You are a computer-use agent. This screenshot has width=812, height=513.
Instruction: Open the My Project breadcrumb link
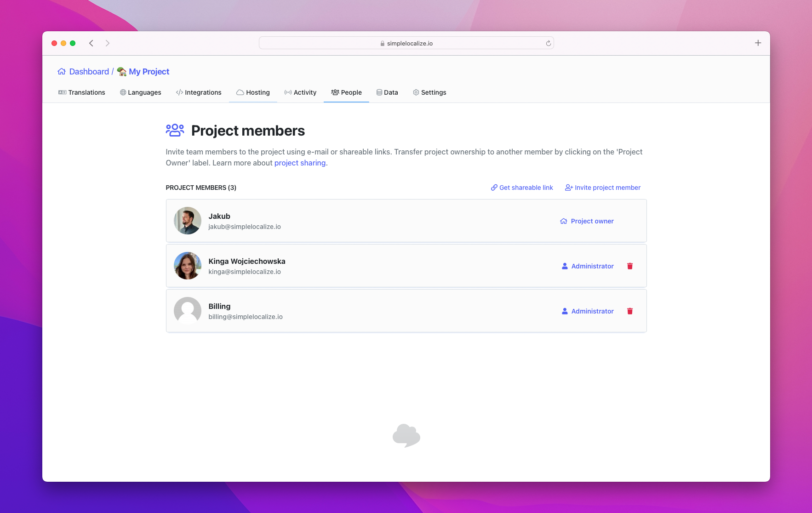point(149,72)
